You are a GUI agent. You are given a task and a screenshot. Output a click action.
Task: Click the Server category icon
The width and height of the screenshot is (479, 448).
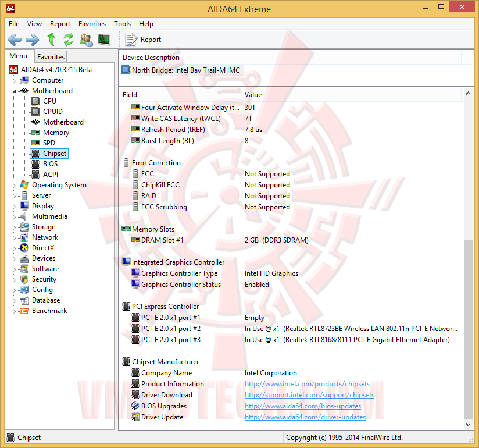(24, 195)
